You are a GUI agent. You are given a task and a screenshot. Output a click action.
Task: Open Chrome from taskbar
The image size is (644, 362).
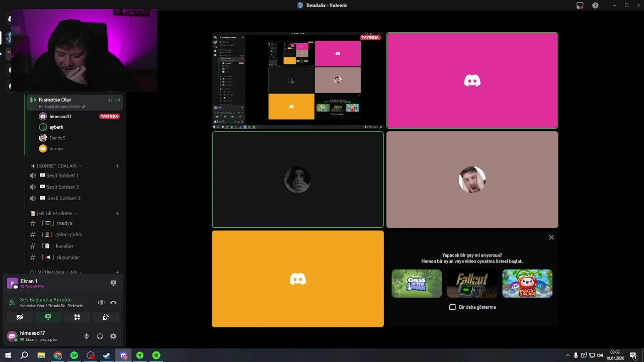58,355
